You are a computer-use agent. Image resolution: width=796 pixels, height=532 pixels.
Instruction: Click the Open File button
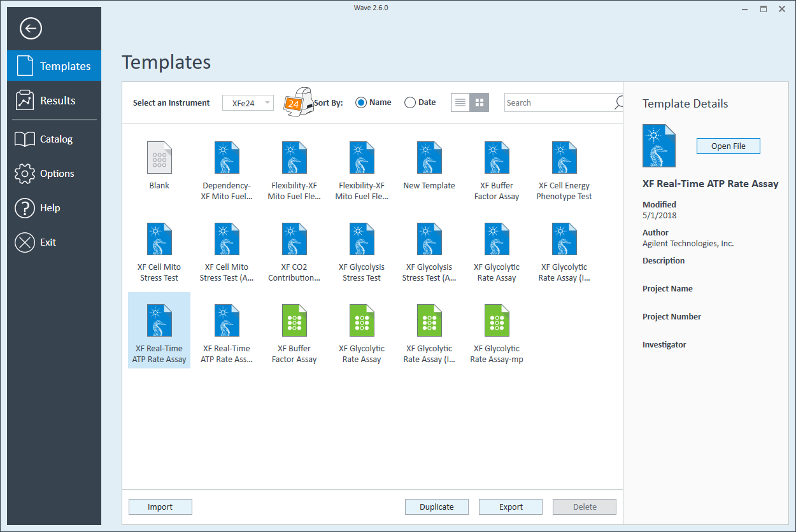[x=728, y=146]
